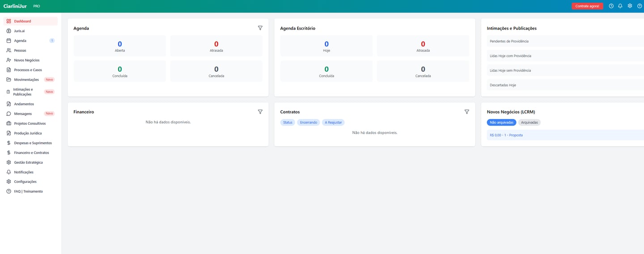Open Lidas Hoje com Providência row

565,56
